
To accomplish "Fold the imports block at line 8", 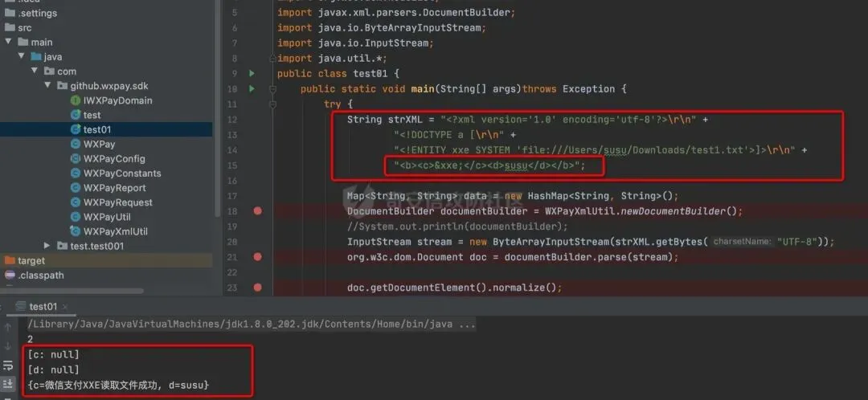I will (x=272, y=58).
